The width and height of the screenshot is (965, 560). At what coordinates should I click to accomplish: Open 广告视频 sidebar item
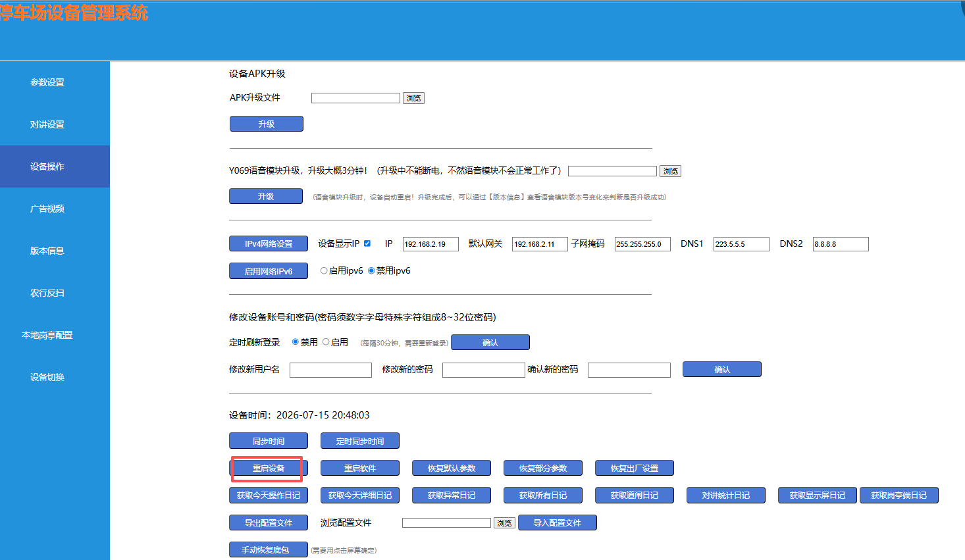[47, 209]
